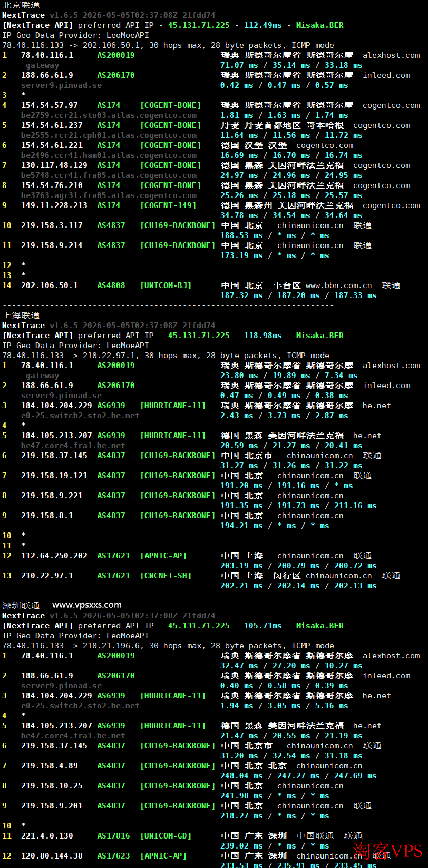Select hop IP 154.54.57.97
428x868 pixels.
[x=50, y=105]
